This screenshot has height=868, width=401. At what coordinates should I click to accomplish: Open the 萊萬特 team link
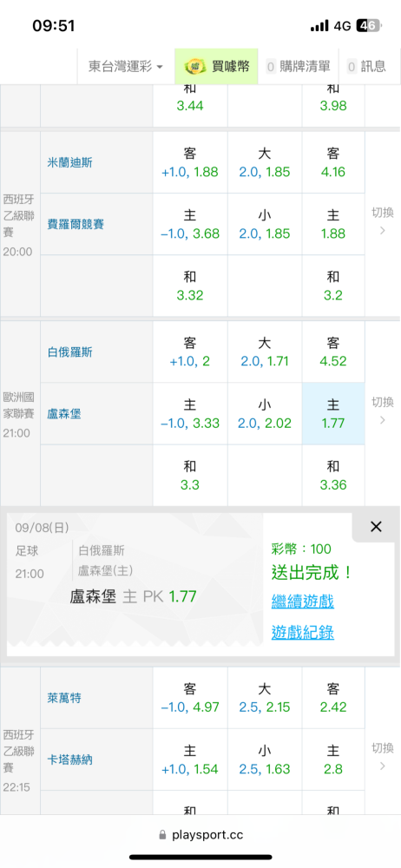64,698
